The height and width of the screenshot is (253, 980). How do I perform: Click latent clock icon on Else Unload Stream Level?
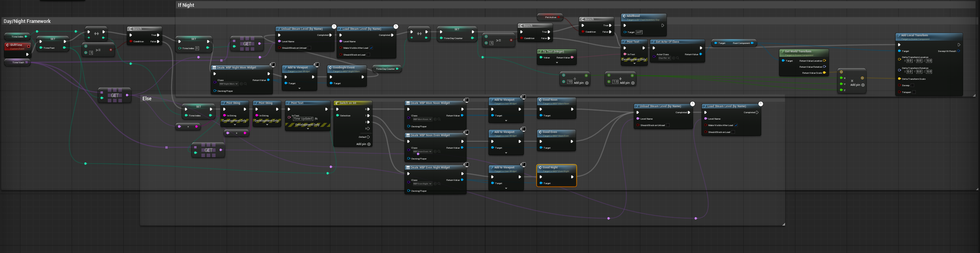click(x=692, y=104)
